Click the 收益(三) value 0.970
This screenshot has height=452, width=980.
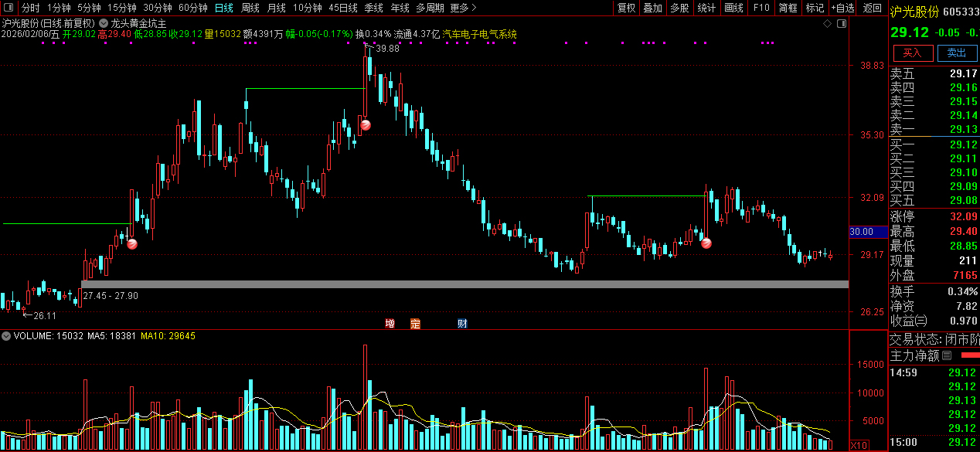(x=963, y=320)
